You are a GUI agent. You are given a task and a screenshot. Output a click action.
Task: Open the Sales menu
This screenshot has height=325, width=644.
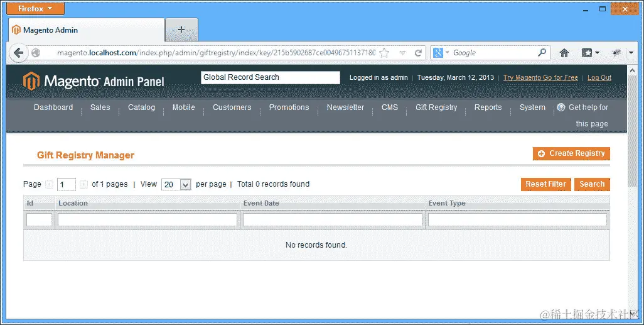click(100, 107)
